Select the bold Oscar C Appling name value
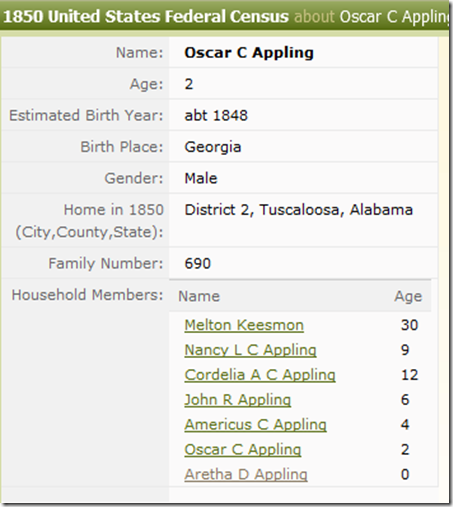The image size is (453, 507). pos(249,53)
